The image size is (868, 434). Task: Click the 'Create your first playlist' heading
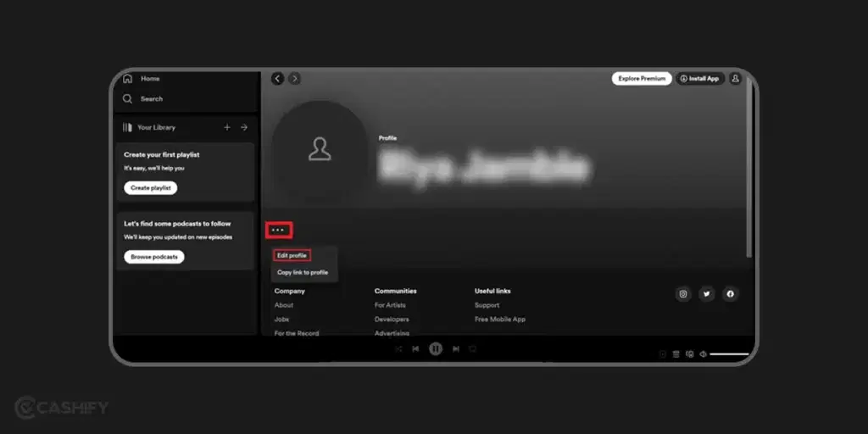pos(162,155)
